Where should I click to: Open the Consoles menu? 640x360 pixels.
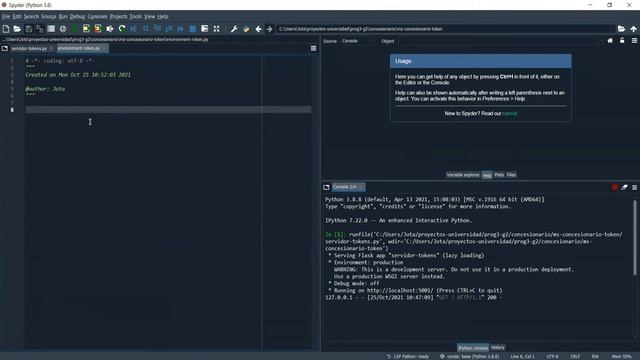(98, 16)
